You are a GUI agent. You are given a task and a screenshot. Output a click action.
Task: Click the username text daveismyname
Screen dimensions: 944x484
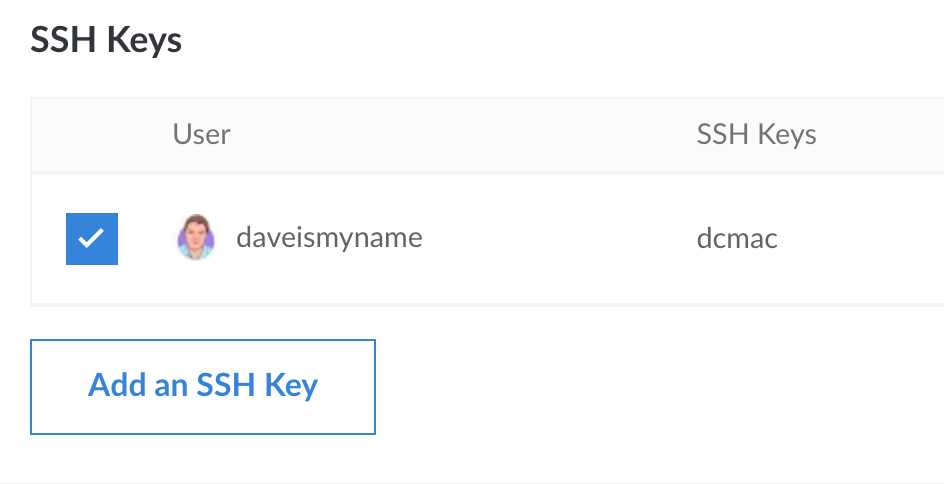tap(329, 237)
